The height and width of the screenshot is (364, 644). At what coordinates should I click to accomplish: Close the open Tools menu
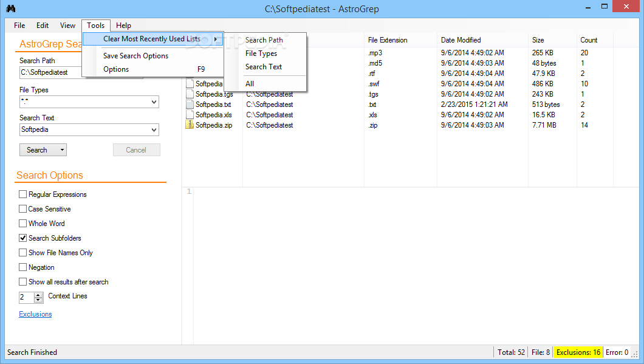click(96, 26)
